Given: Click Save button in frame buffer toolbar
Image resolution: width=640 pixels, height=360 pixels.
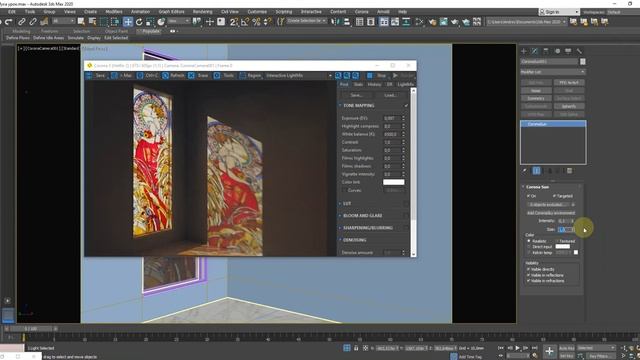Looking at the screenshot, I should pos(96,76).
